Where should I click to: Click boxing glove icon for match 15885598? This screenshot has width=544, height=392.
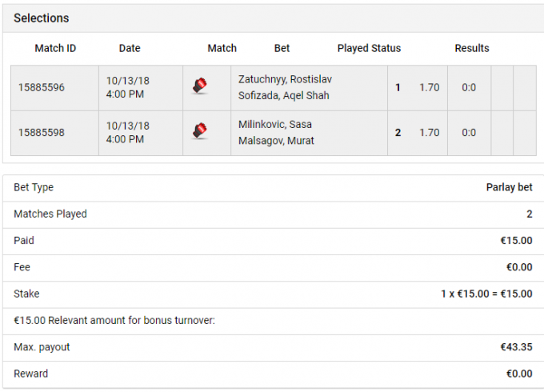[200, 130]
